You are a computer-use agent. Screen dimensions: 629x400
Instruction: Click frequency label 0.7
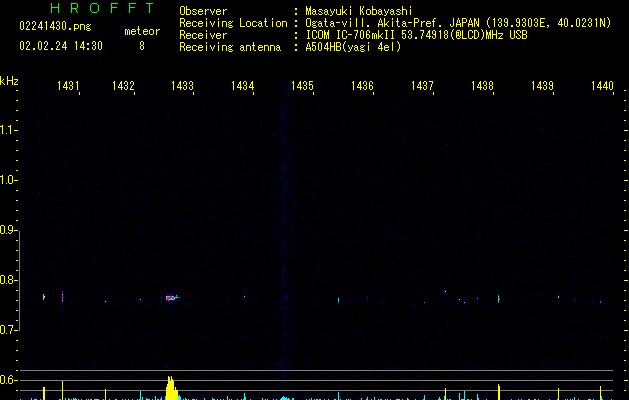[x=9, y=330]
